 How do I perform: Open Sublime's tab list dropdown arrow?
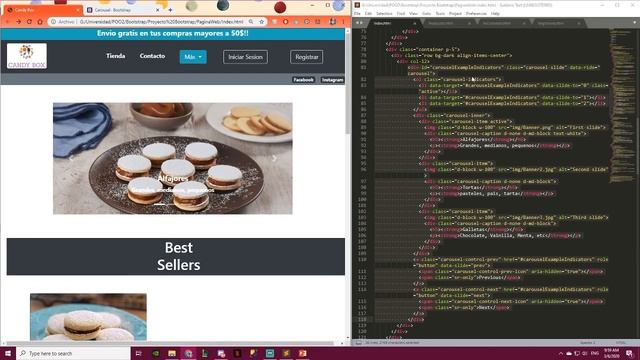pos(634,23)
